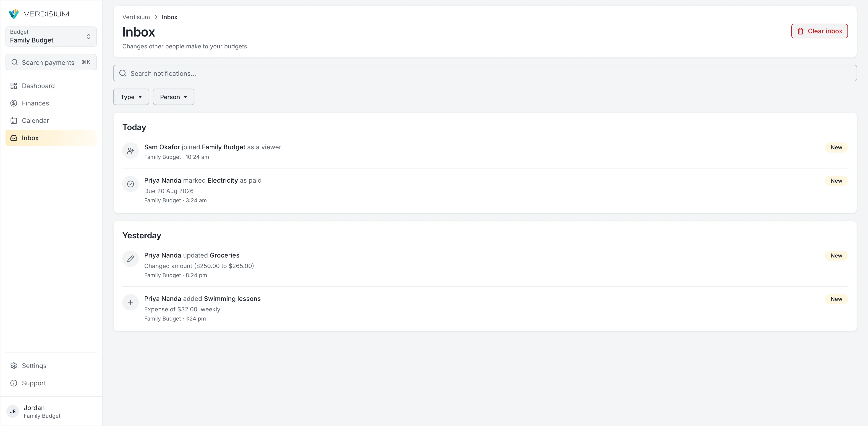Click the plus icon beside Swimming lessons
This screenshot has width=868, height=426.
pyautogui.click(x=130, y=302)
